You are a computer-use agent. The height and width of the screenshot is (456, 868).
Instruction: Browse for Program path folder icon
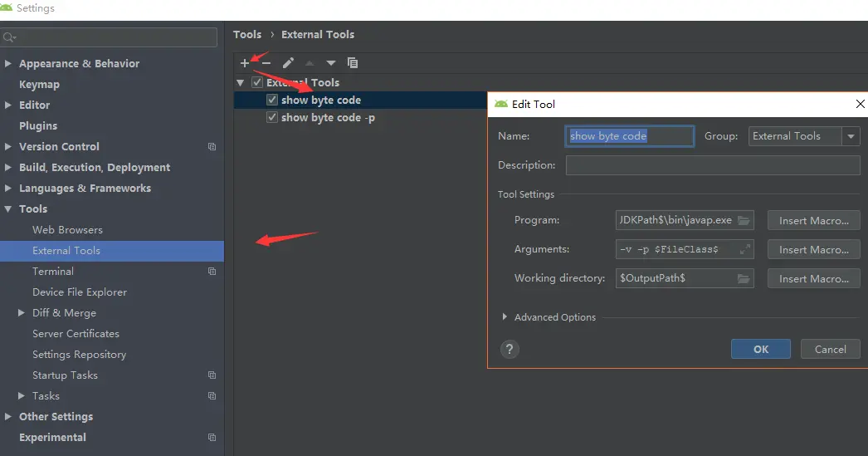[744, 220]
